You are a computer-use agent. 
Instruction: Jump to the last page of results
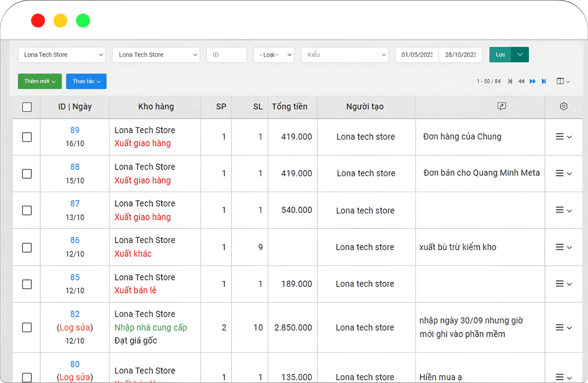544,81
